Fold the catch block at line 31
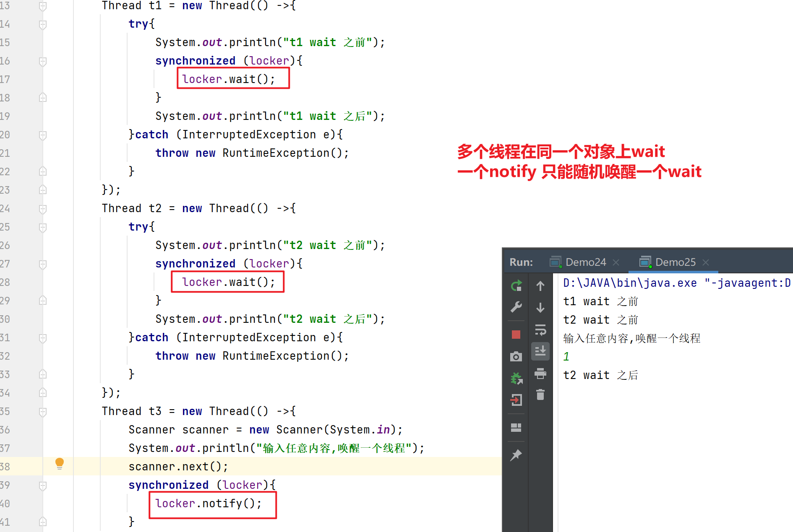 pyautogui.click(x=43, y=338)
